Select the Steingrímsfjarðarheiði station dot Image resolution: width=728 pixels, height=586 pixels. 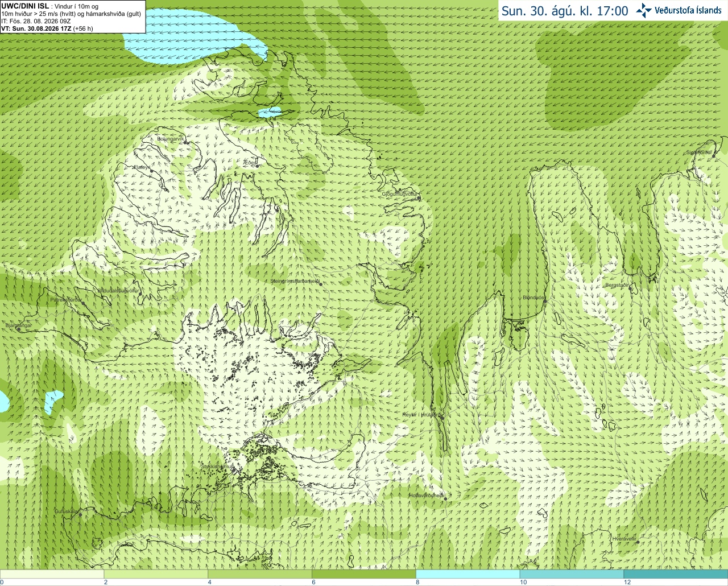321,283
